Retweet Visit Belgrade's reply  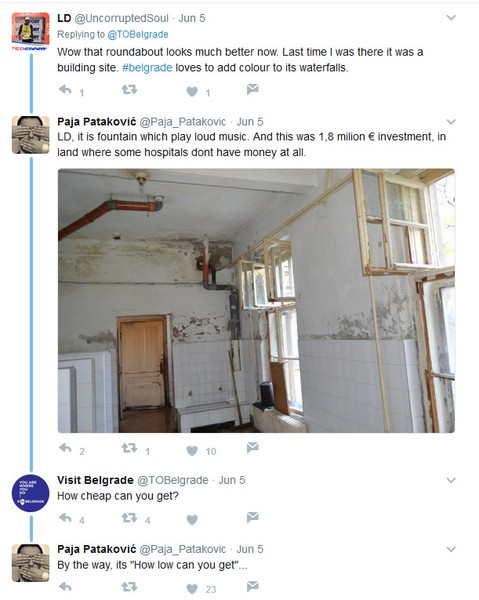tap(129, 518)
